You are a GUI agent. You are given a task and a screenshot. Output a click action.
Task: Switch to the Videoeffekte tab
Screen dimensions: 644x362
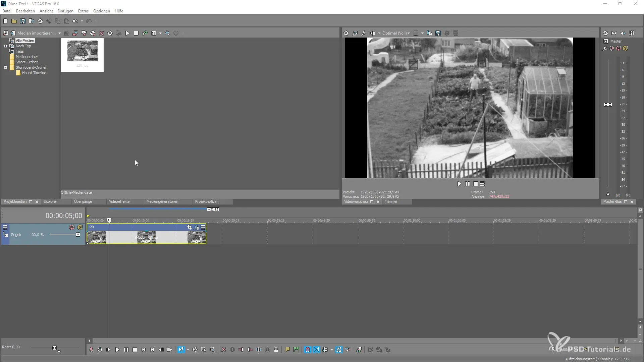click(x=119, y=201)
